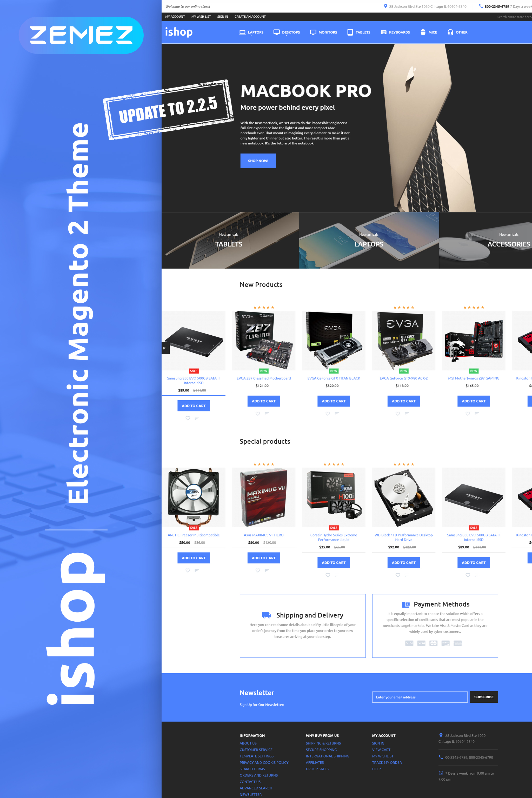This screenshot has width=532, height=798.
Task: Click the Mice navigation icon
Action: [x=423, y=32]
